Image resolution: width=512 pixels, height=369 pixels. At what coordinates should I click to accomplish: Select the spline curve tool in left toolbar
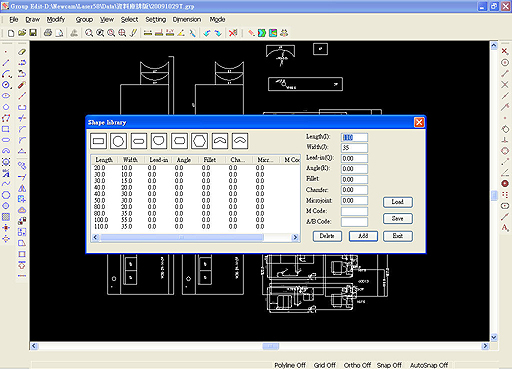click(x=6, y=184)
